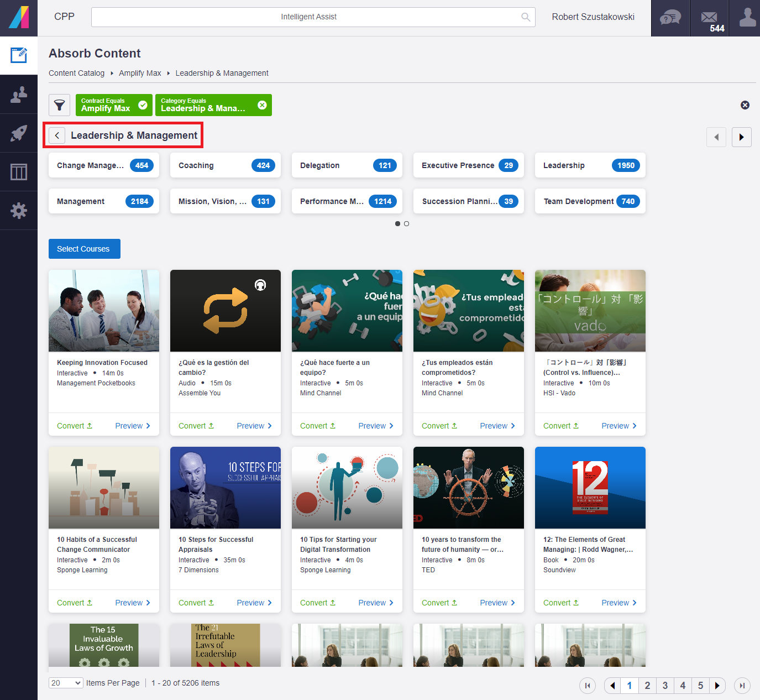The image size is (760, 700).
Task: Go to Amplify Max breadcrumb
Action: [140, 73]
